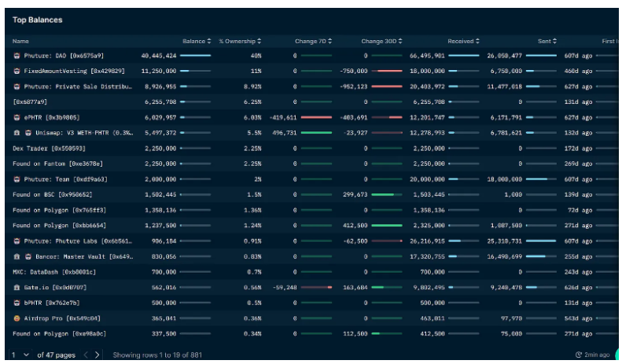Sort the table by Balance column

point(197,41)
